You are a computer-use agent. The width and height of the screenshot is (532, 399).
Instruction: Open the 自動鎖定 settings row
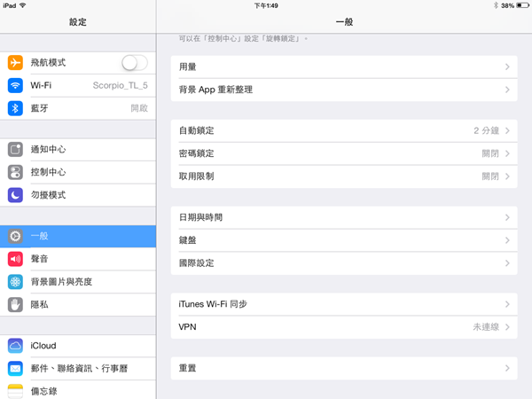click(x=344, y=130)
